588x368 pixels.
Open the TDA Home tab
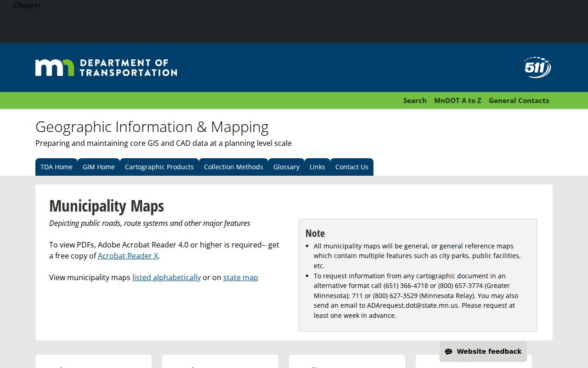[x=57, y=167]
